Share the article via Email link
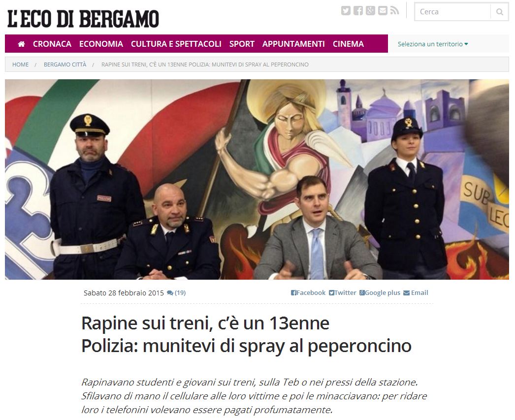 416,292
